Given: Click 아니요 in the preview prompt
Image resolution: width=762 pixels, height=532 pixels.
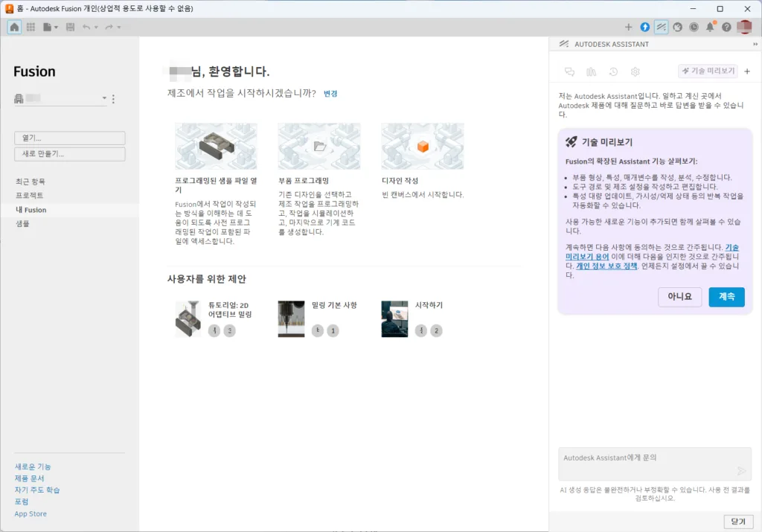Looking at the screenshot, I should (680, 297).
